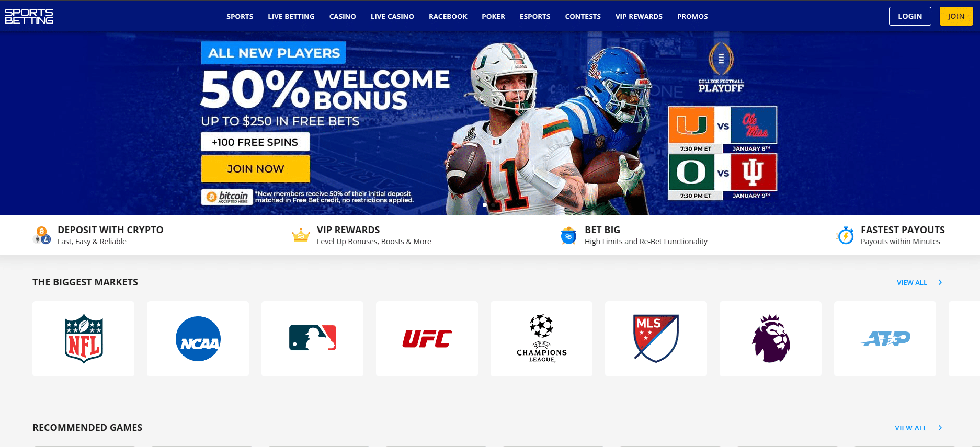Open UEFA Champions League market
The height and width of the screenshot is (447, 980).
(x=541, y=338)
